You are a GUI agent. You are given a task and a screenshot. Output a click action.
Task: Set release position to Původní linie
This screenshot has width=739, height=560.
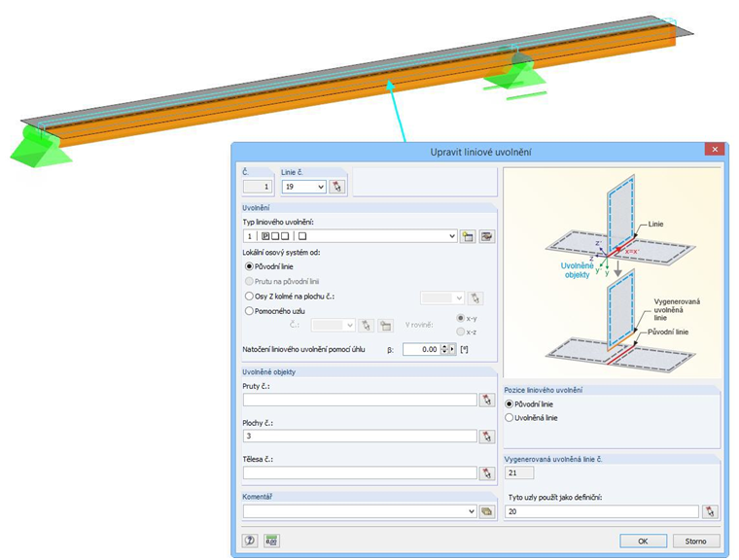coord(529,404)
